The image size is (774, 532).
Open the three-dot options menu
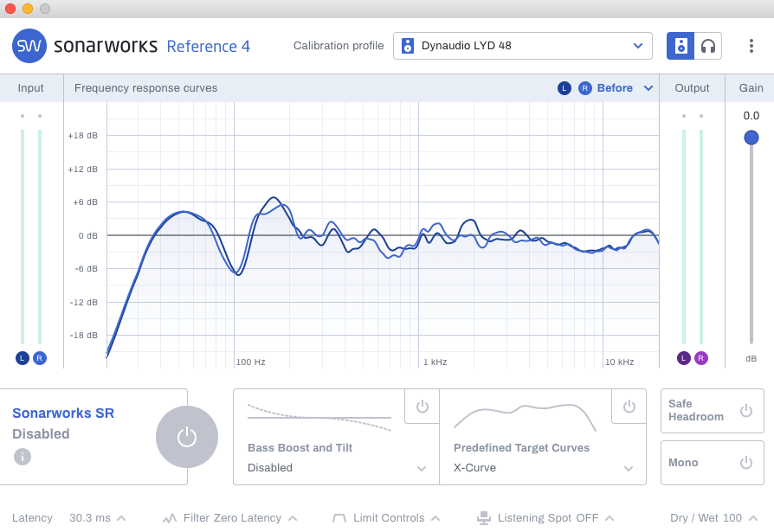751,46
